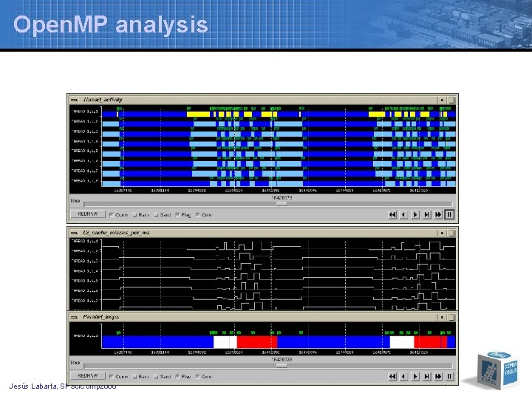Toggle the Send checkbox in Parallel_loops window
This screenshot has height=399, width=532.
(x=156, y=377)
